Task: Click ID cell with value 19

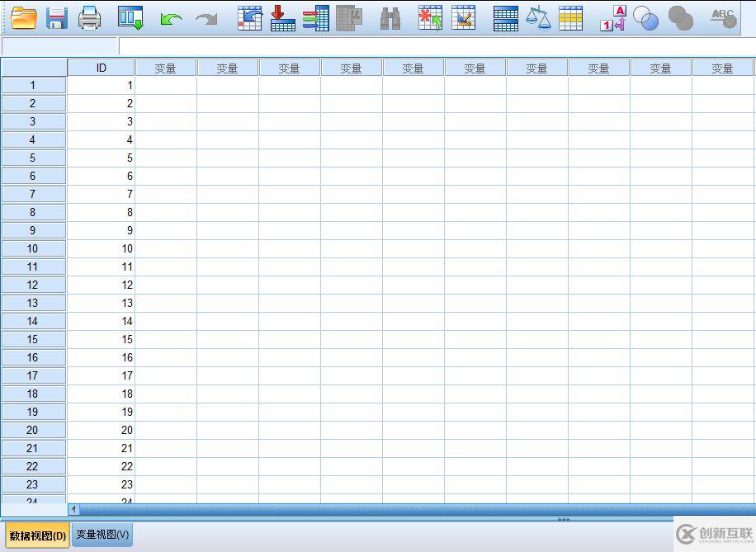Action: pyautogui.click(x=101, y=413)
